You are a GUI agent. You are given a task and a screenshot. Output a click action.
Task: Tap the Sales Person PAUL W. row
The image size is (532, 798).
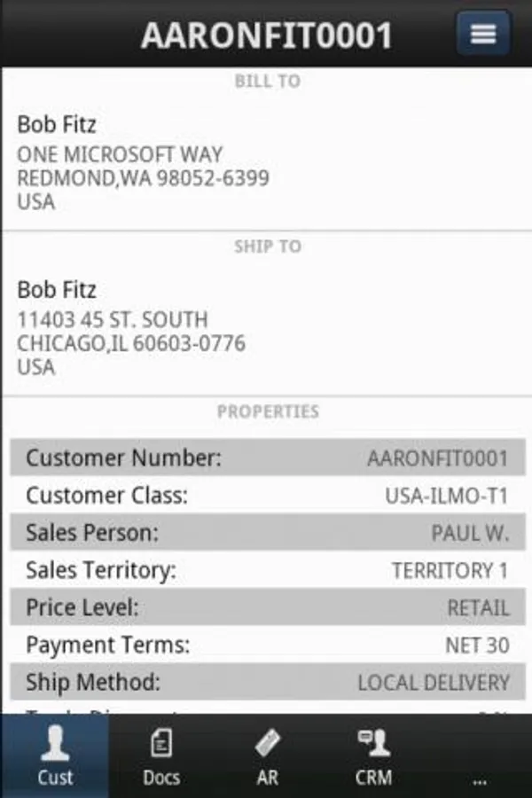tap(266, 533)
